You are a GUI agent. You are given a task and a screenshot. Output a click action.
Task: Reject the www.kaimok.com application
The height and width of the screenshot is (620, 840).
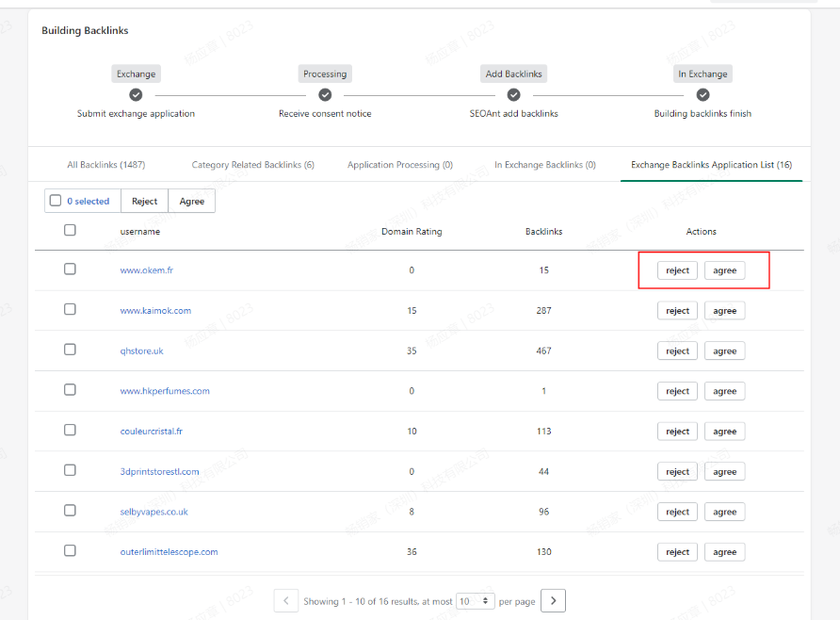(678, 311)
